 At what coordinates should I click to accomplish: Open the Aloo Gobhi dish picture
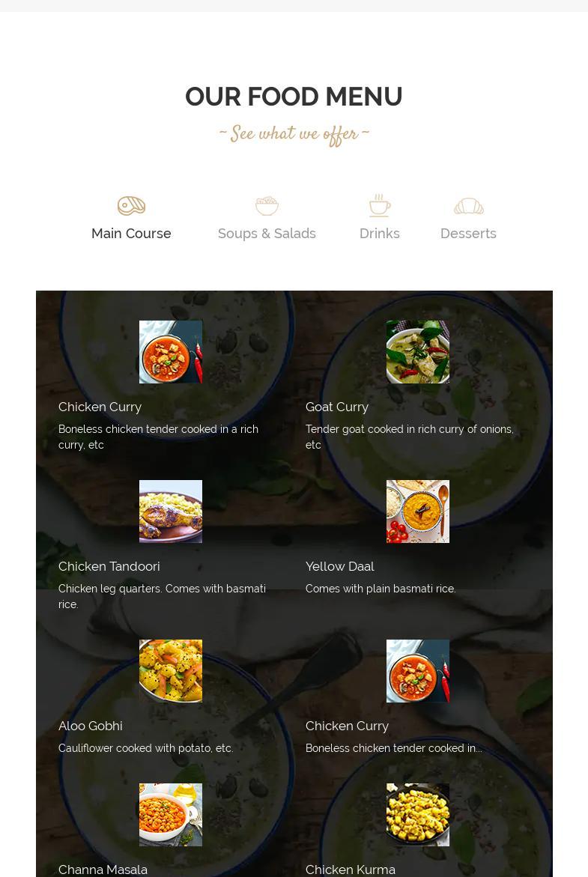point(171,670)
